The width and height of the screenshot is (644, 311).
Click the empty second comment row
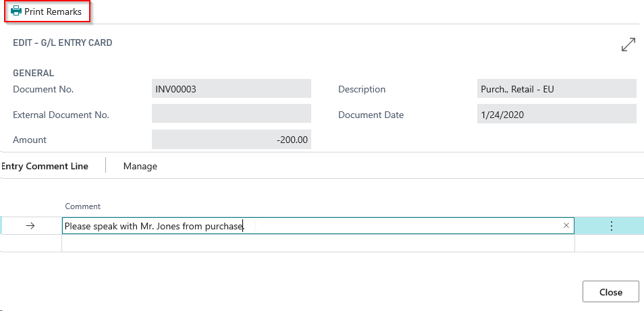(317, 243)
